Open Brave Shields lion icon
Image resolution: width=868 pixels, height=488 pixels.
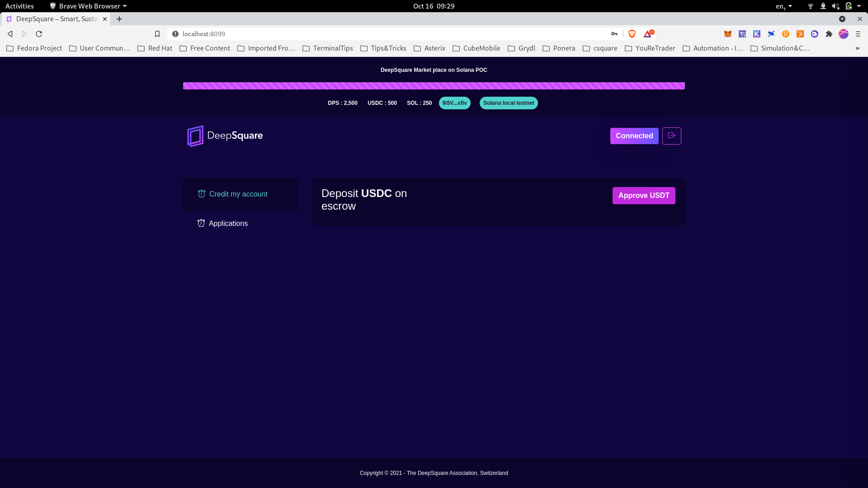coord(632,34)
